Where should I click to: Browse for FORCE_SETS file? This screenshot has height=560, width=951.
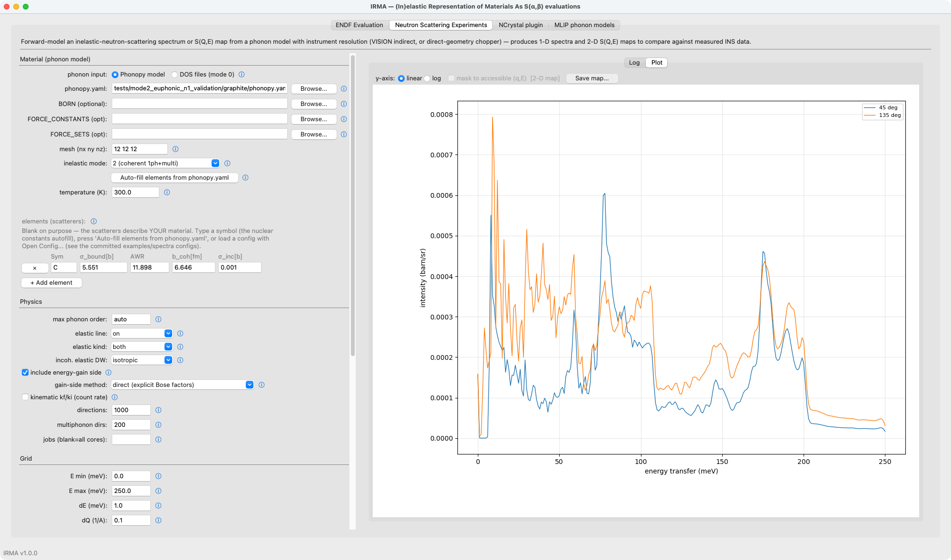point(314,135)
